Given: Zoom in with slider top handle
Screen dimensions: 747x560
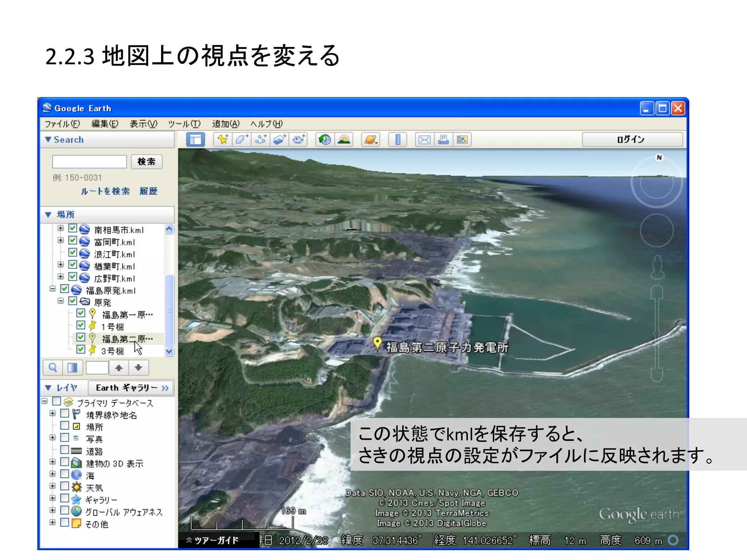Looking at the screenshot, I should [657, 292].
